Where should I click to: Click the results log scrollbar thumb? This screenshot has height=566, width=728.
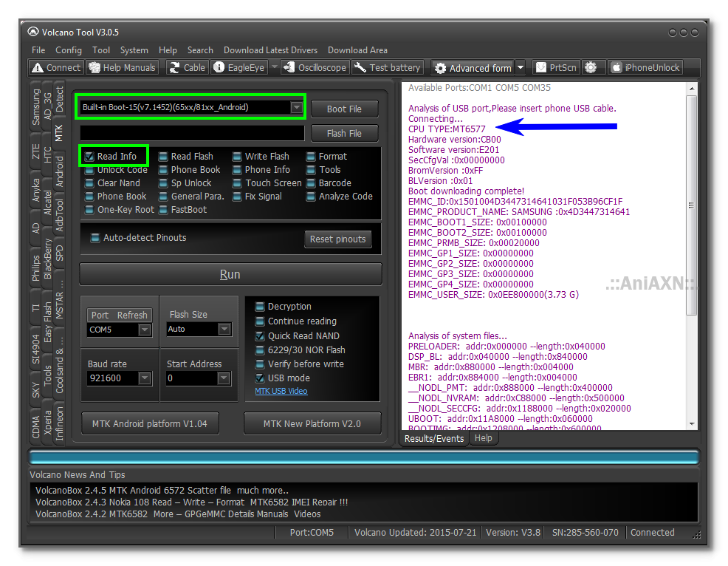pos(691,205)
